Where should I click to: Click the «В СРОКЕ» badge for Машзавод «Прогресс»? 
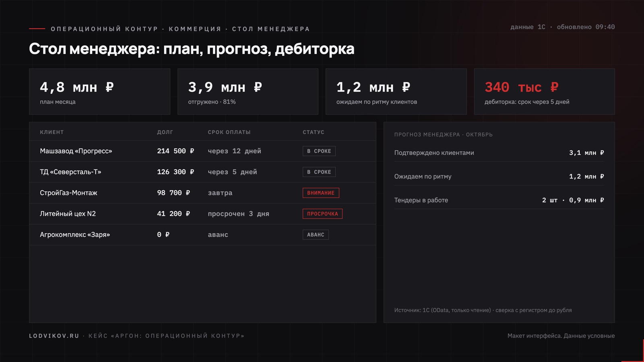tap(319, 151)
